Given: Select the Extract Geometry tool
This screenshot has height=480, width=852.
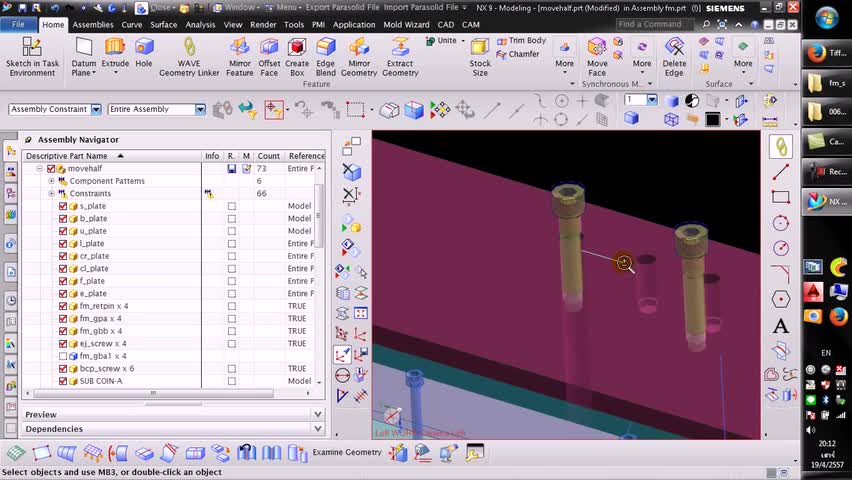Looking at the screenshot, I should [x=400, y=57].
